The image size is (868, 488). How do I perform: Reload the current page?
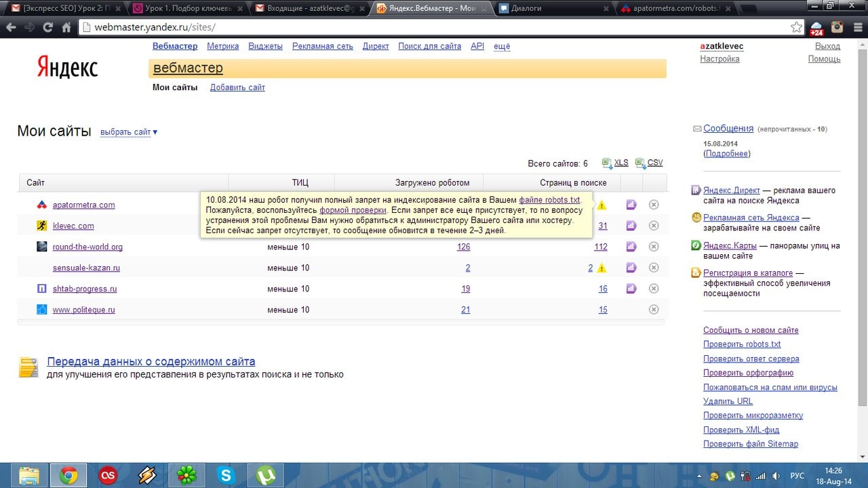tap(48, 28)
